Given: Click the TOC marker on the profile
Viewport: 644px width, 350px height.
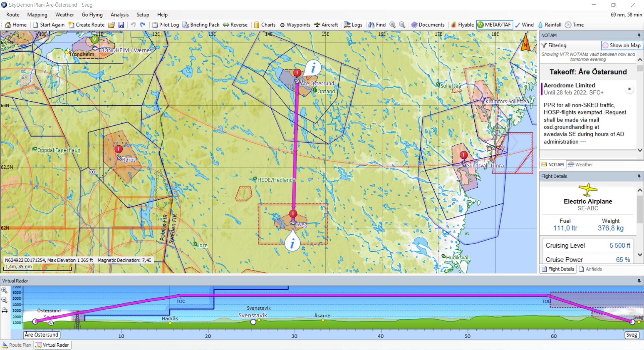Looking at the screenshot, I should coord(181,301).
